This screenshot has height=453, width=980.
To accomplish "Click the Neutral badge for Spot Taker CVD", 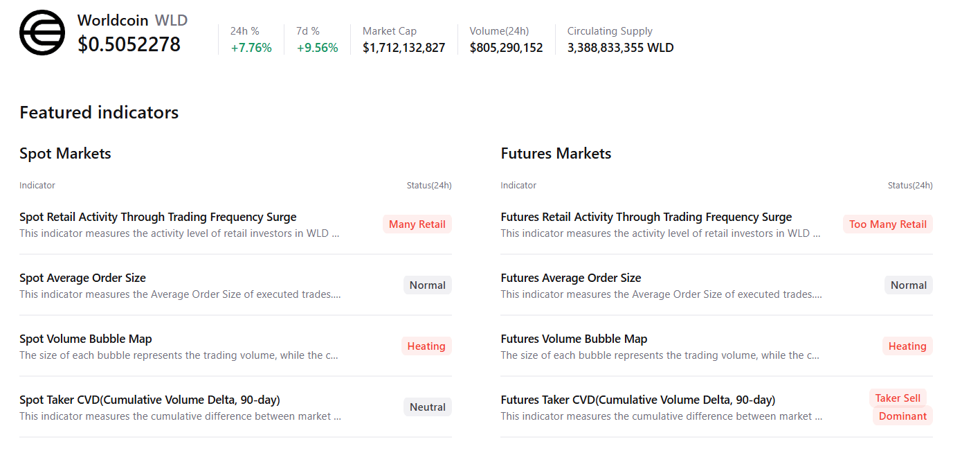I will pyautogui.click(x=428, y=407).
